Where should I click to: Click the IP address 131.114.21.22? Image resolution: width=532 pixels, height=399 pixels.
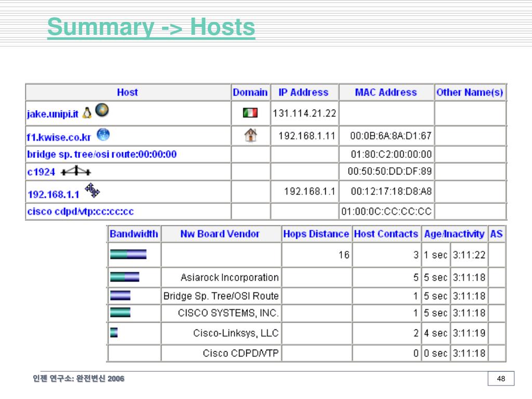304,113
